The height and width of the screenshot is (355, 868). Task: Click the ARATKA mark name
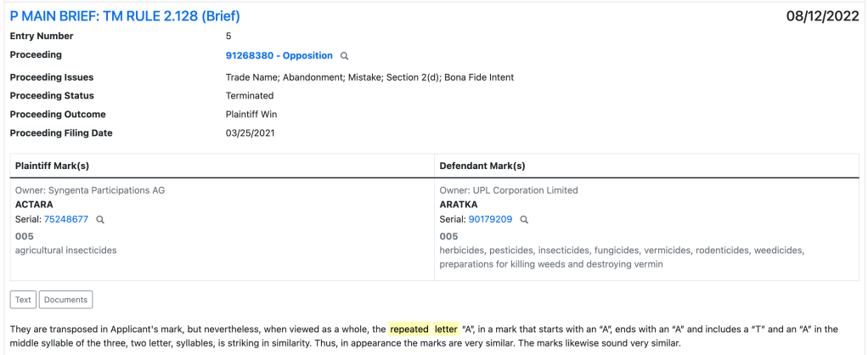pyautogui.click(x=459, y=205)
